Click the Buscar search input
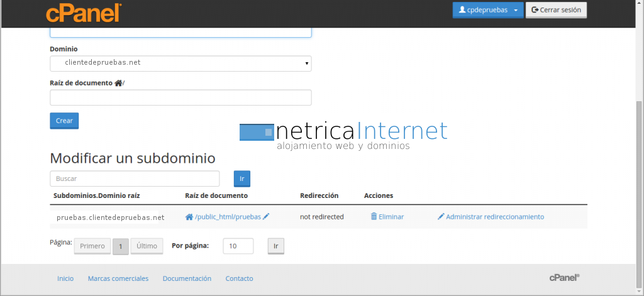The width and height of the screenshot is (644, 296). pos(135,178)
